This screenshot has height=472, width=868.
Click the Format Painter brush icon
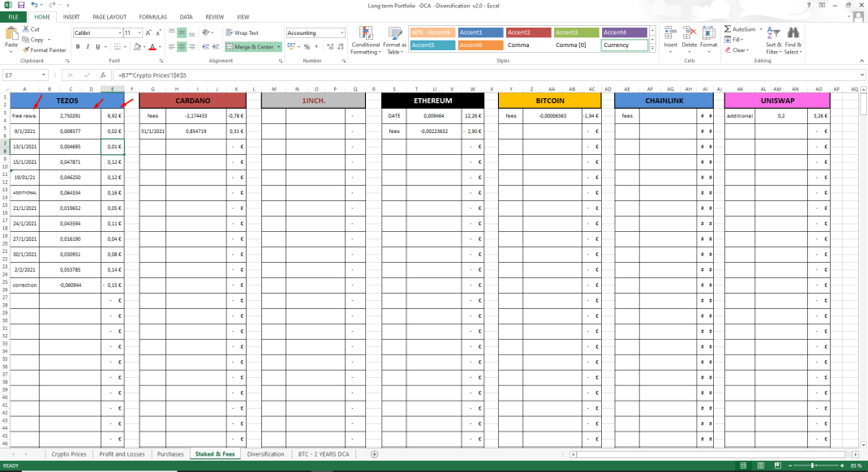click(x=25, y=49)
